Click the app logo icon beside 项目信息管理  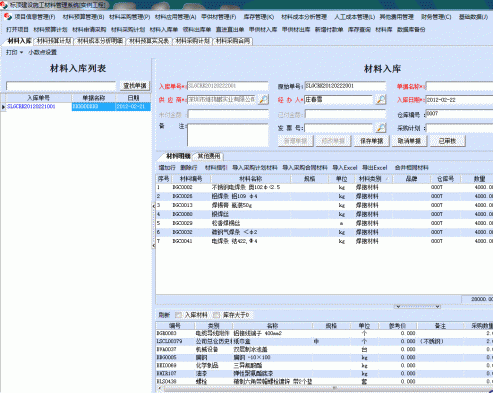[x=8, y=17]
